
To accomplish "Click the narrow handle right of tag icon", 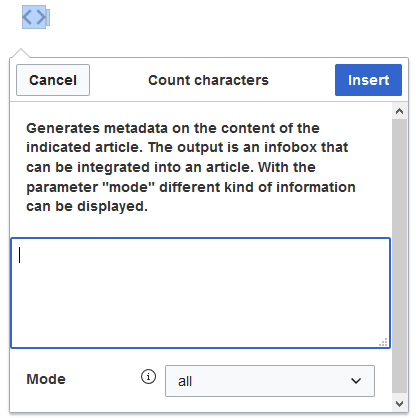I will [48, 18].
